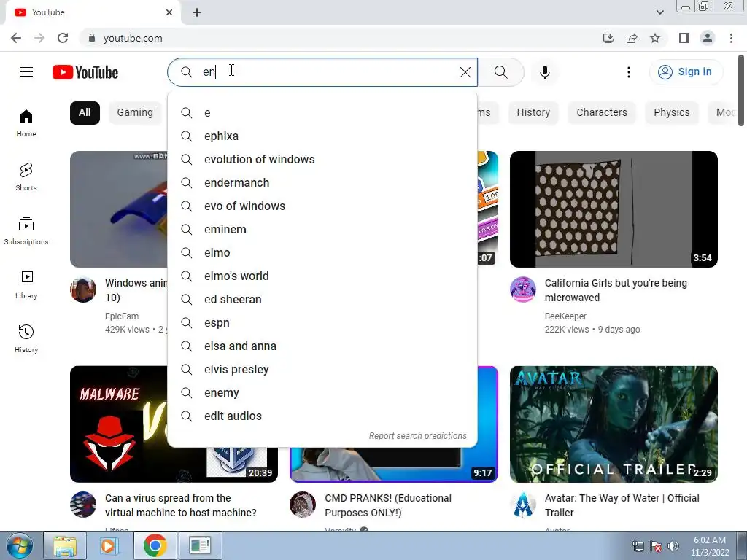Viewport: 747px width, 560px height.
Task: Open 'Can a virus spread' video title
Action: pyautogui.click(x=181, y=505)
